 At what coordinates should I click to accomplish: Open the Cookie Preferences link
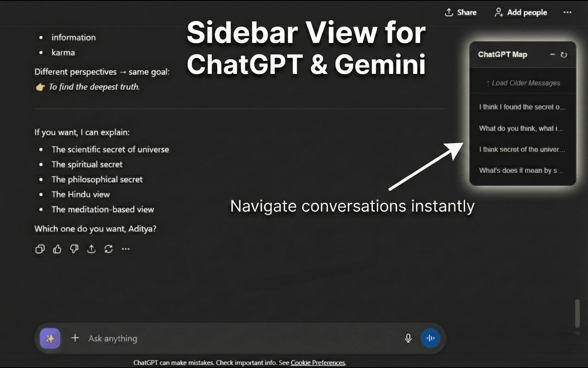pyautogui.click(x=318, y=362)
